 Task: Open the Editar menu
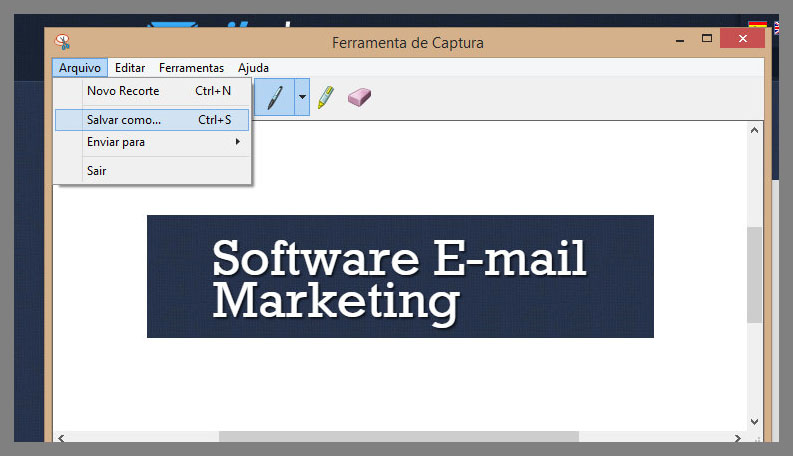(130, 68)
